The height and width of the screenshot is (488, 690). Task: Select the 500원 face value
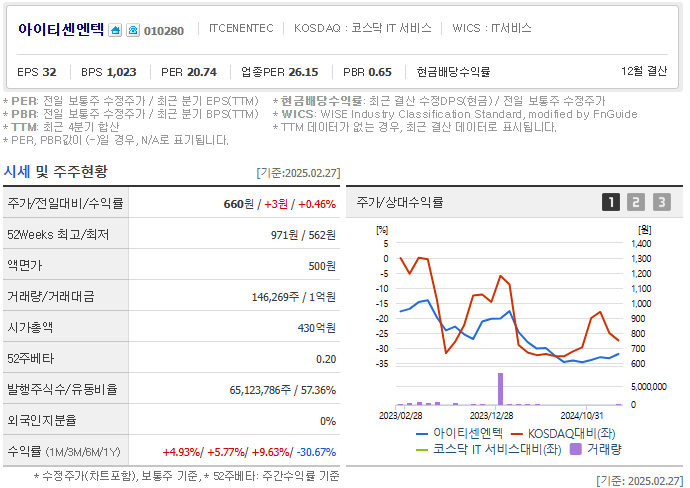click(x=322, y=266)
